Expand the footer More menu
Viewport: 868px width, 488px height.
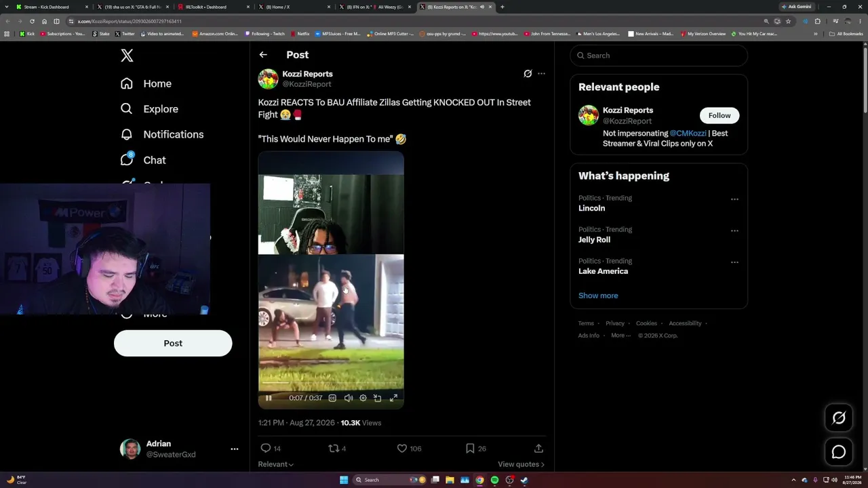tap(620, 335)
